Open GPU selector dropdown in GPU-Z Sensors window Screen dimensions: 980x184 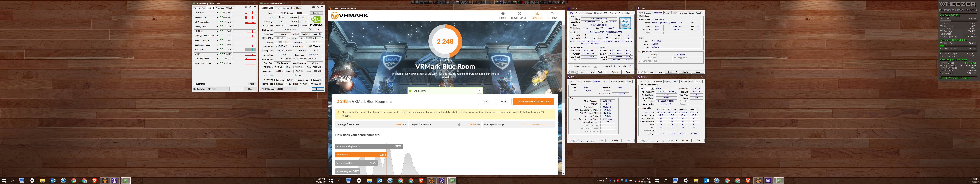pos(211,89)
